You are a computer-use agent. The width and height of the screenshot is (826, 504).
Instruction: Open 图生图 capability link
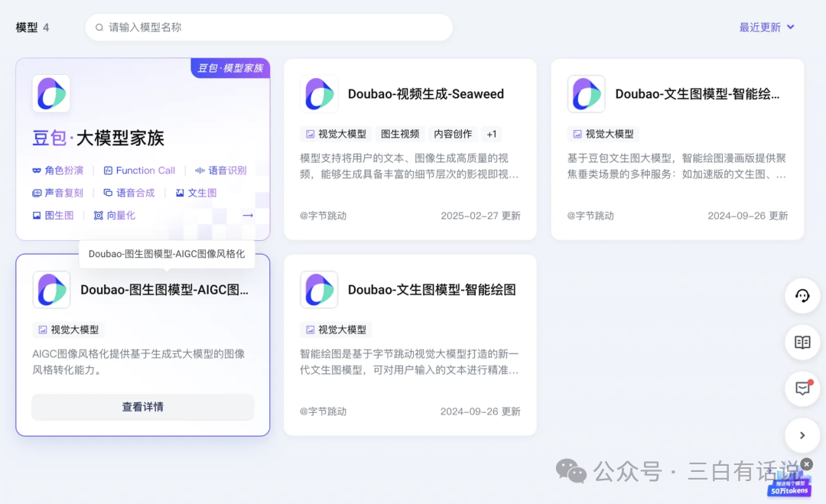pyautogui.click(x=54, y=216)
